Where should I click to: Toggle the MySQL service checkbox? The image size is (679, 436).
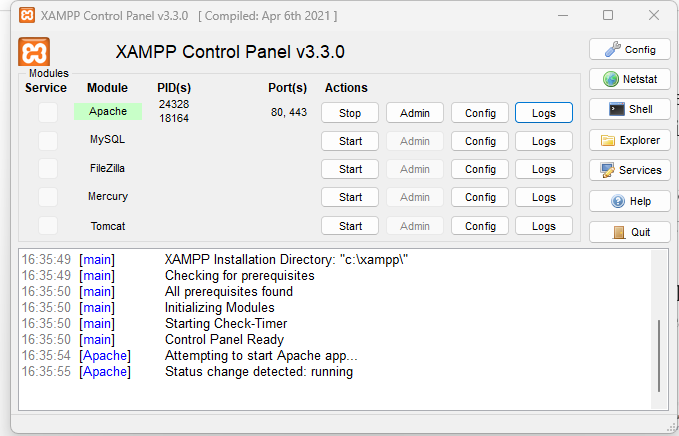(48, 140)
